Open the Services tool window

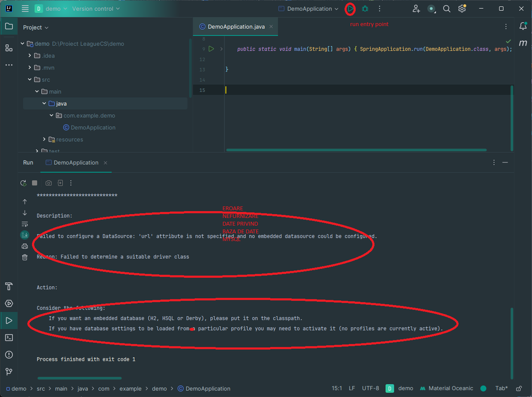click(x=9, y=303)
